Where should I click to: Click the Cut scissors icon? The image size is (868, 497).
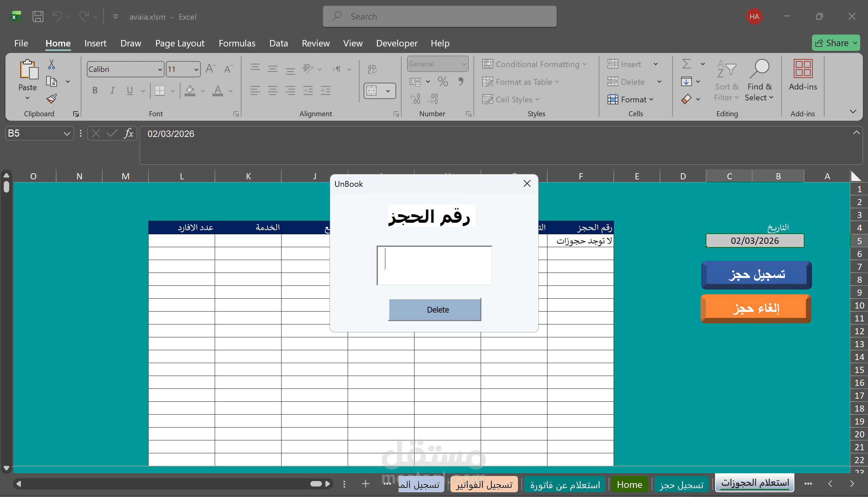point(52,64)
